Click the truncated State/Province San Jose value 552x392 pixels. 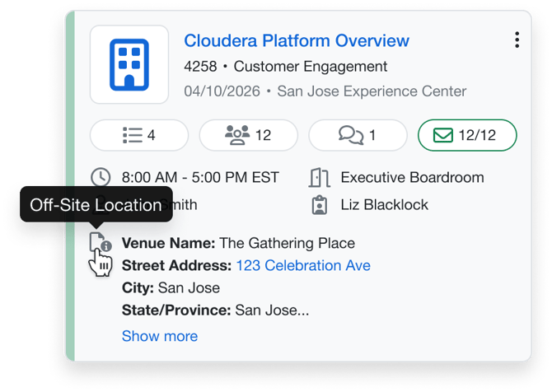click(x=272, y=310)
